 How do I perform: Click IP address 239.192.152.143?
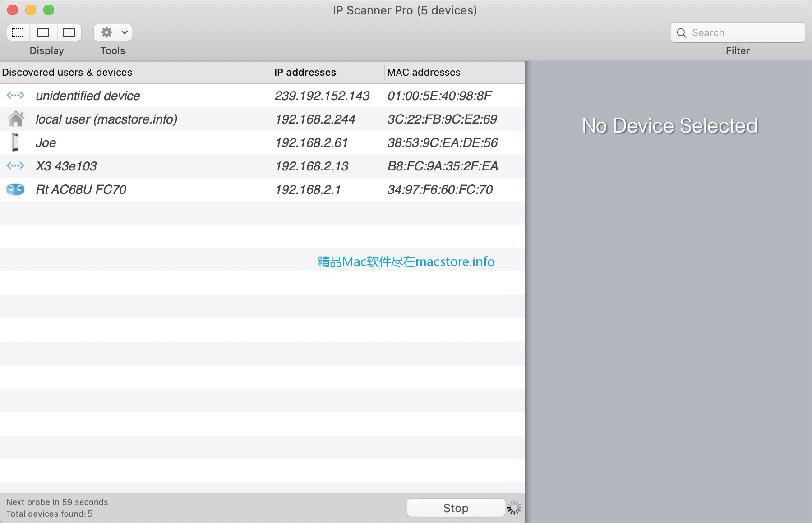click(x=322, y=96)
